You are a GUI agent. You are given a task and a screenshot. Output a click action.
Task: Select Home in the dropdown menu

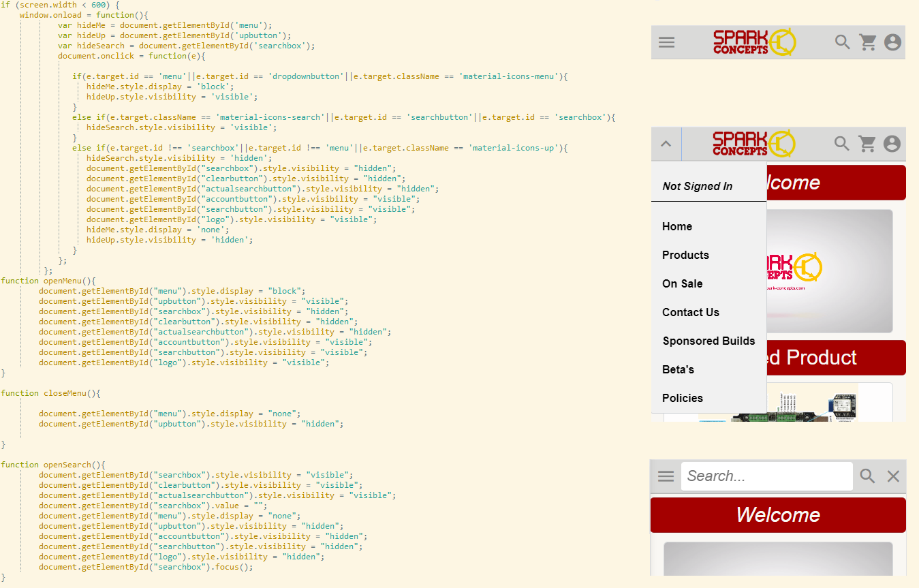tap(677, 226)
